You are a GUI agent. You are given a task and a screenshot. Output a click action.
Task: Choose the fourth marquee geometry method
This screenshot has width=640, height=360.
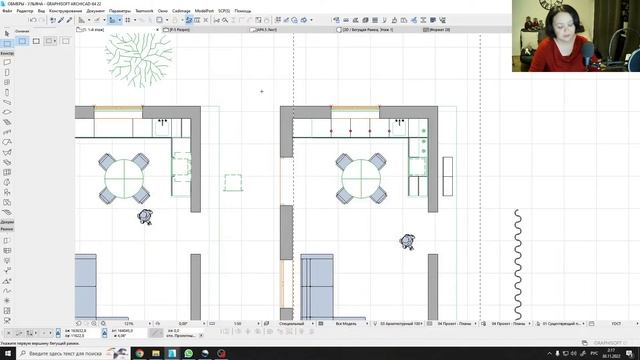click(65, 41)
